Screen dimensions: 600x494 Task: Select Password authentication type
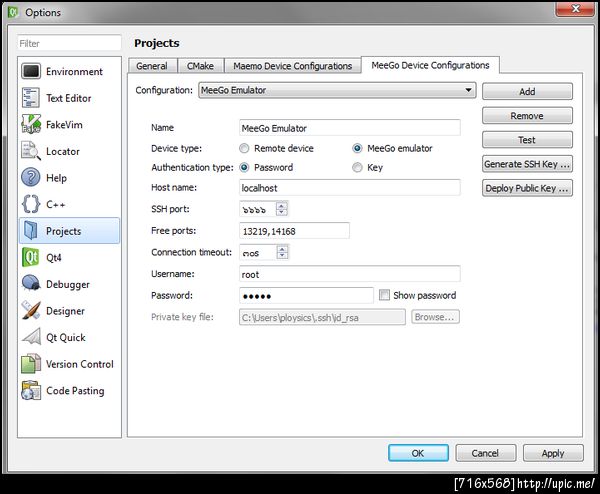pyautogui.click(x=244, y=168)
